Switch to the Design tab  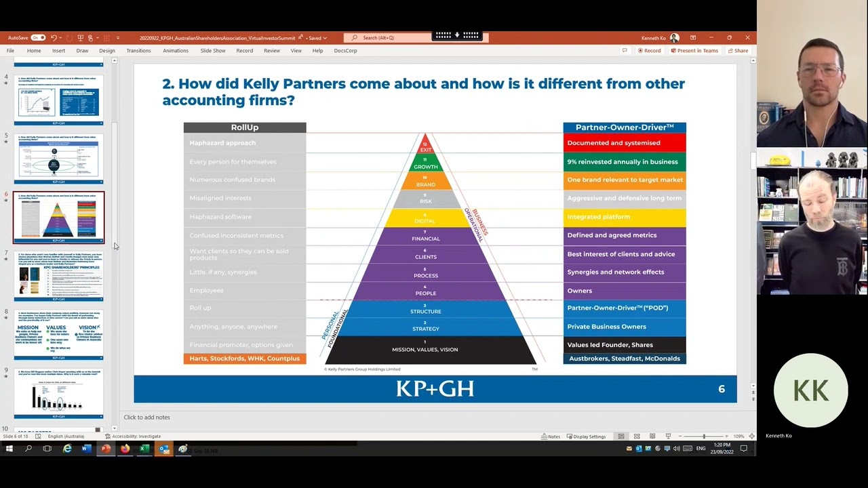[x=107, y=51]
